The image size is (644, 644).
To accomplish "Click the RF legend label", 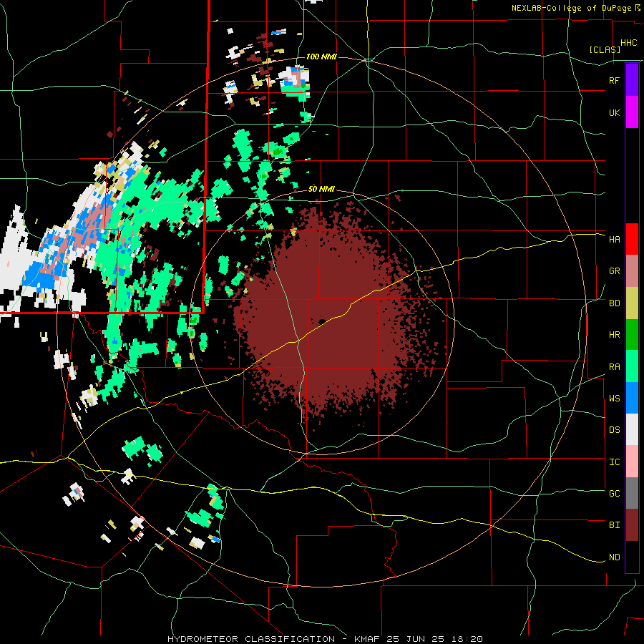I will (614, 80).
